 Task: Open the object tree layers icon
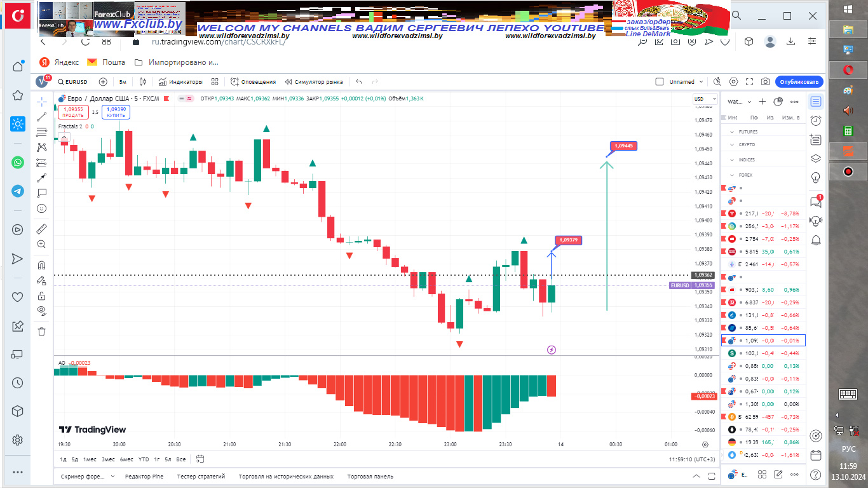[816, 158]
